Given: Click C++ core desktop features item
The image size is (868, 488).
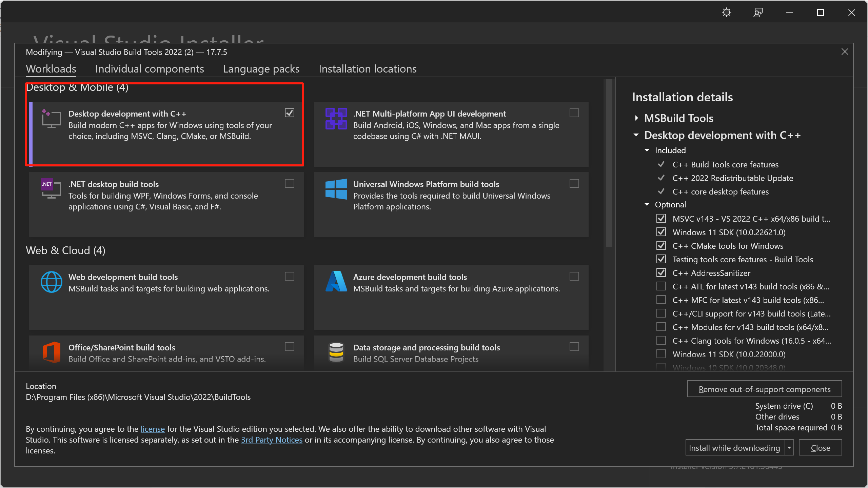Looking at the screenshot, I should click(x=721, y=191).
